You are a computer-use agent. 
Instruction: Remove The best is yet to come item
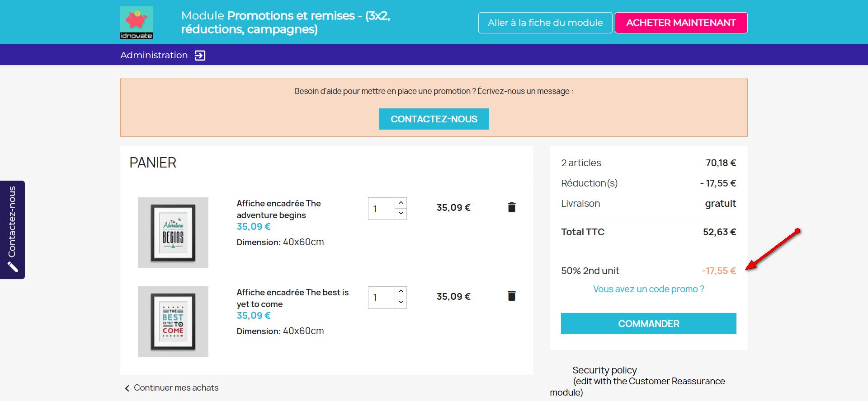[511, 296]
